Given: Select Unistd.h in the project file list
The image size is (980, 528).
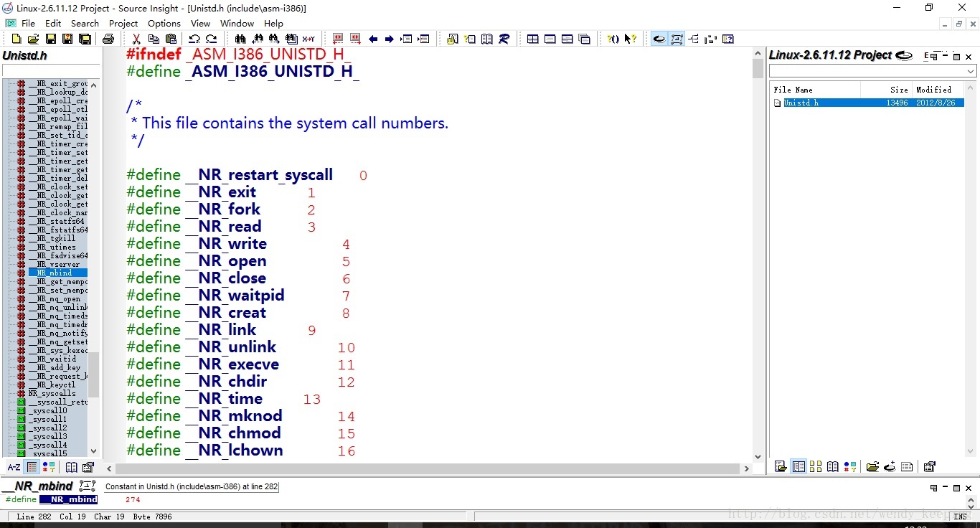Looking at the screenshot, I should click(868, 103).
